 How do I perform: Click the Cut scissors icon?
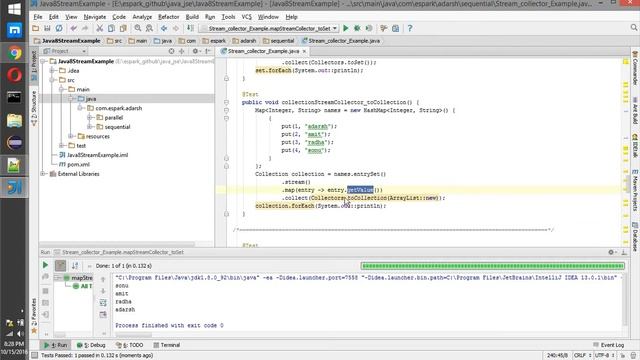[x=100, y=28]
